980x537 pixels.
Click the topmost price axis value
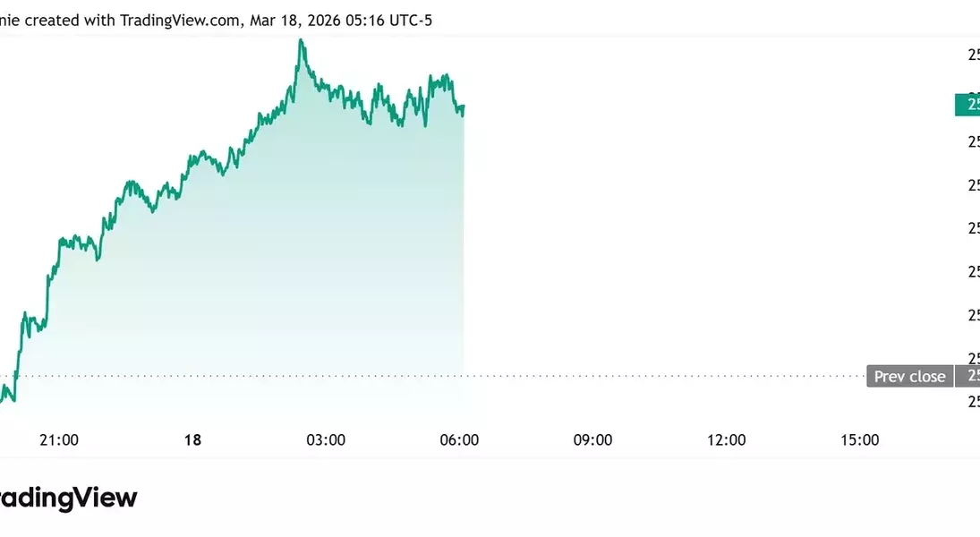pos(973,55)
